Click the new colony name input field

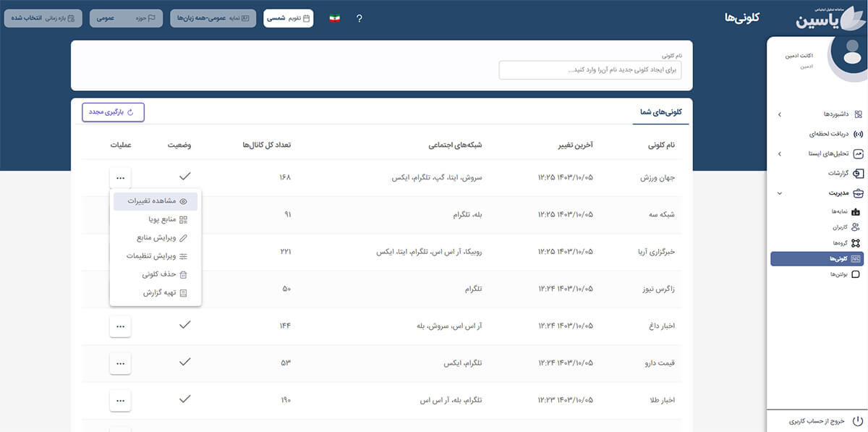coord(590,70)
